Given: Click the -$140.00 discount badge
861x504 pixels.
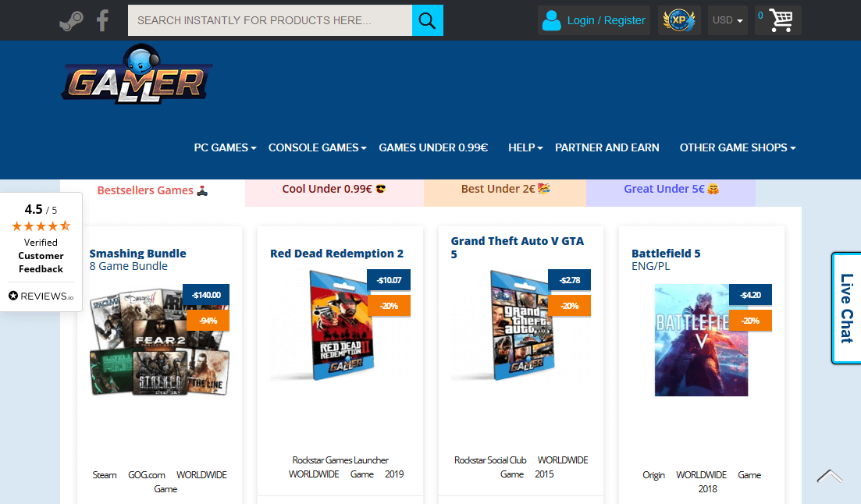Looking at the screenshot, I should [206, 295].
